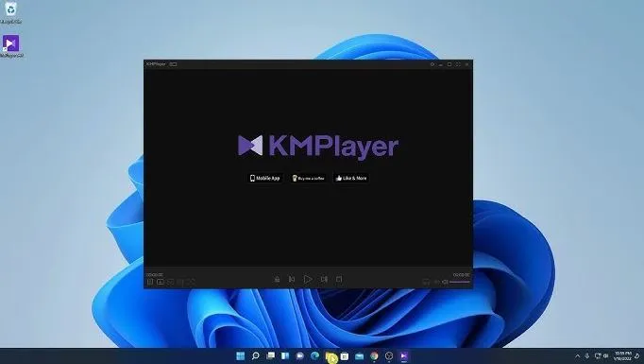Click the KMPlayer volume speaker icon
The height and width of the screenshot is (364, 644).
(x=445, y=282)
